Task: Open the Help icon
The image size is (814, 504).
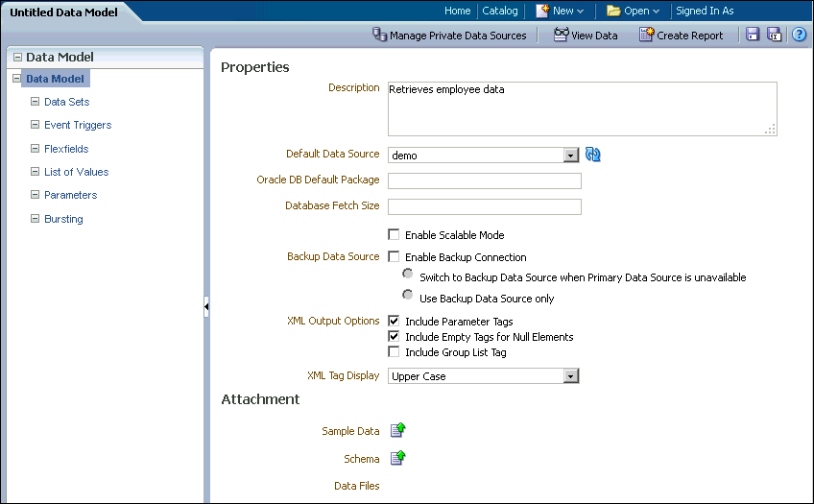Action: coord(799,35)
